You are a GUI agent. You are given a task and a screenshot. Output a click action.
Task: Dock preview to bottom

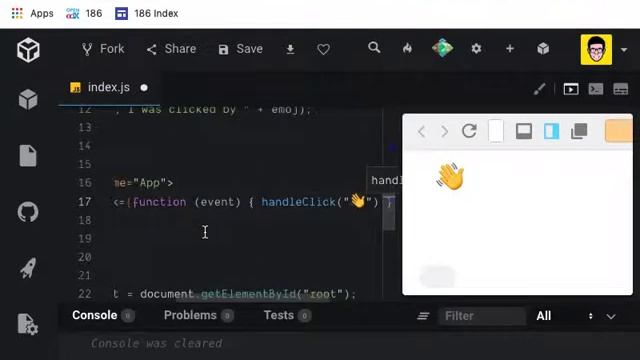click(x=524, y=131)
